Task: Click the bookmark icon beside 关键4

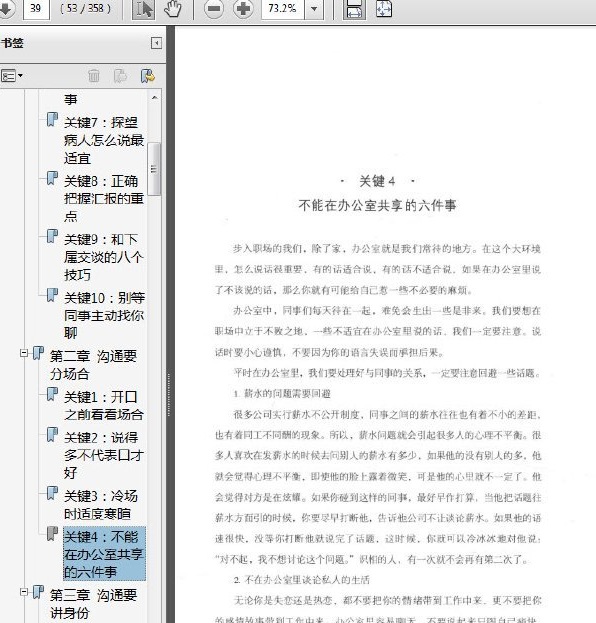Action: pos(52,534)
